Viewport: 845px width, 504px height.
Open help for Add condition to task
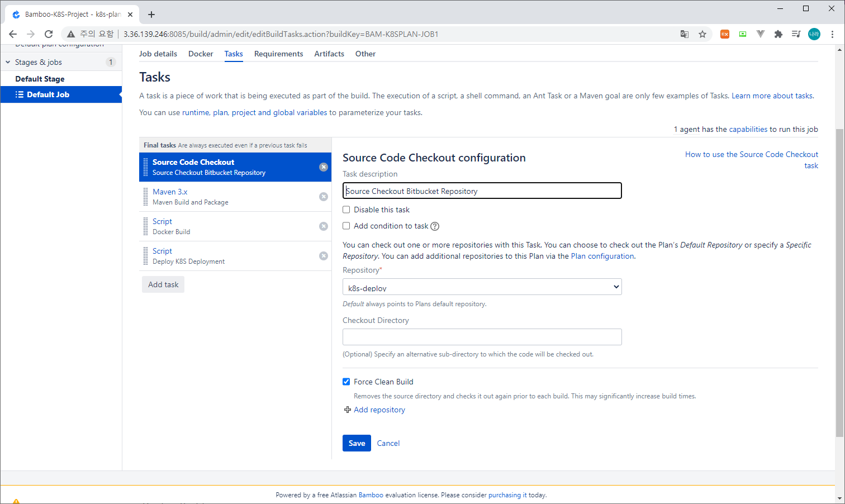pos(435,226)
